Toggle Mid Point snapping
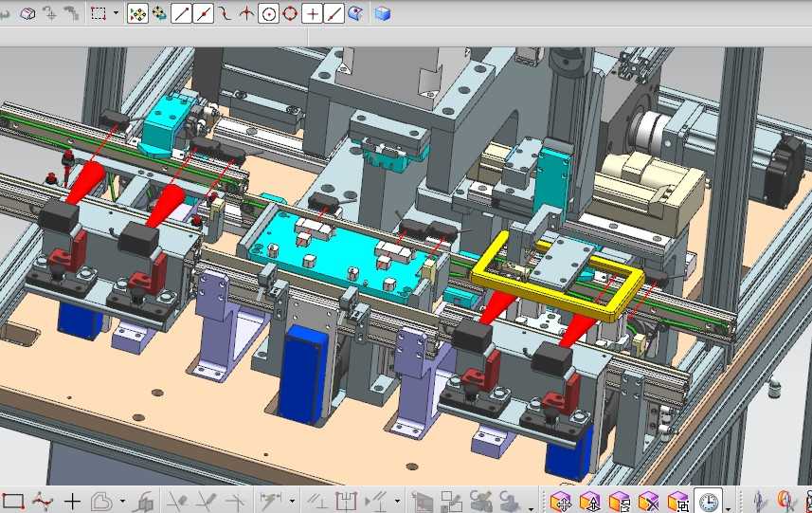This screenshot has height=513, width=812. (203, 13)
